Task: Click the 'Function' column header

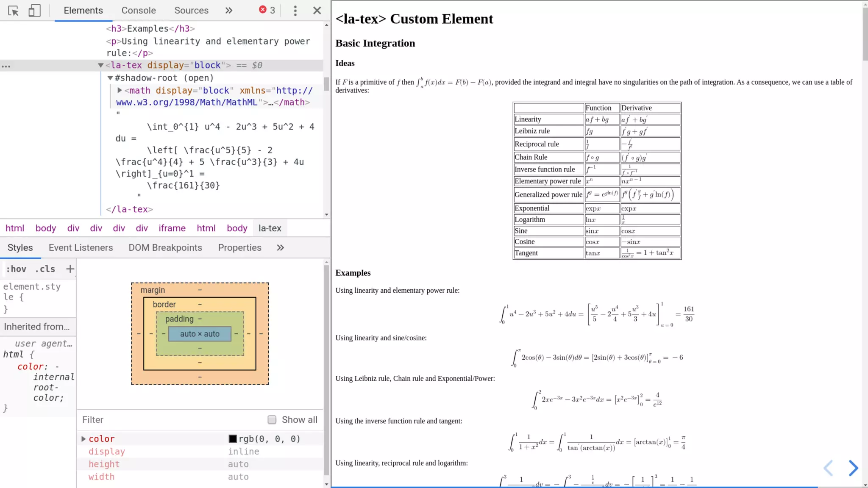Action: click(x=602, y=108)
